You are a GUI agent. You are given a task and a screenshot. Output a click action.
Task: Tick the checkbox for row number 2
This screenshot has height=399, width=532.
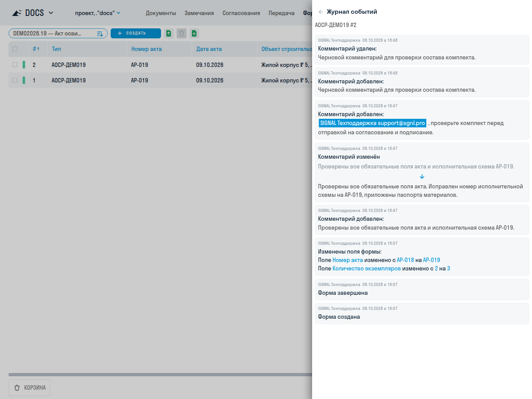pyautogui.click(x=15, y=65)
